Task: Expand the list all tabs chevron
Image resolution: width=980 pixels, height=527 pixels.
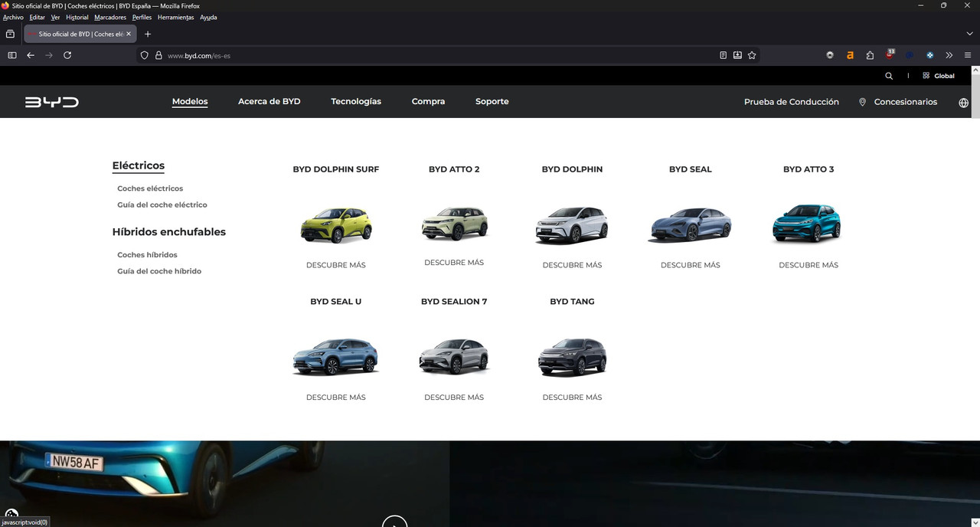Action: point(970,34)
